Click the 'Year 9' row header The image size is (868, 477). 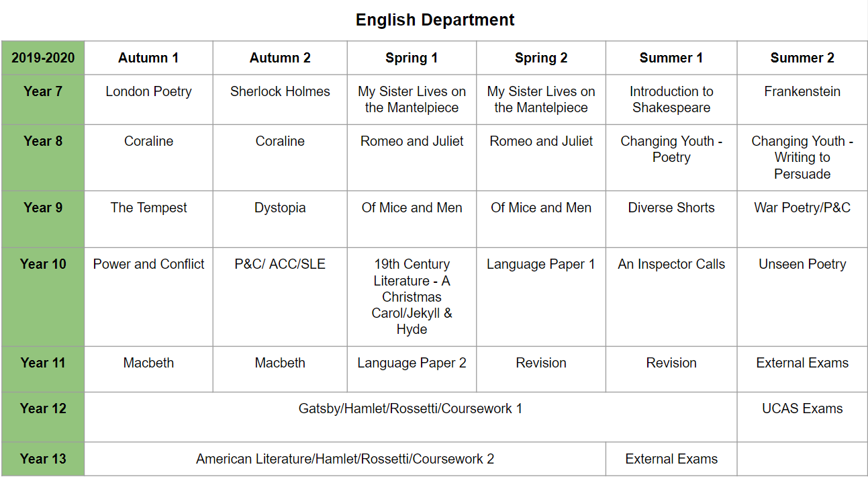tap(43, 219)
